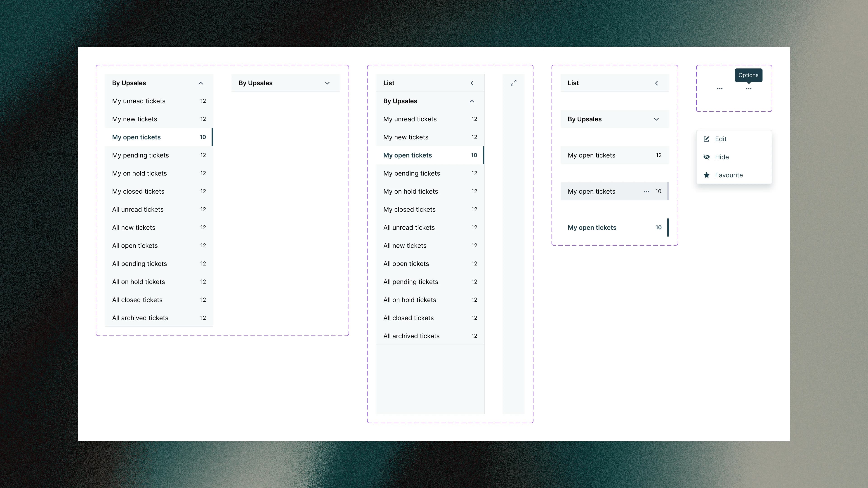The height and width of the screenshot is (488, 868).
Task: Click the crossed-eye icon beside Hide
Action: pos(707,157)
